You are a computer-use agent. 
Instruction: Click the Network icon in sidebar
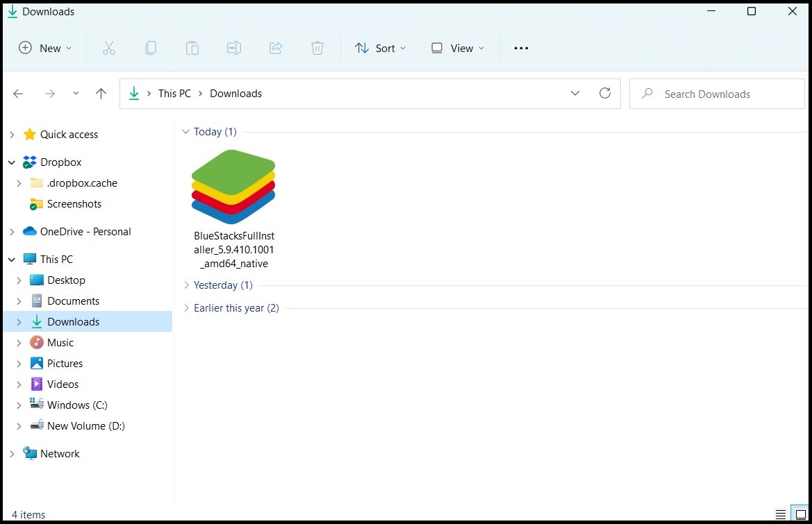tap(30, 453)
